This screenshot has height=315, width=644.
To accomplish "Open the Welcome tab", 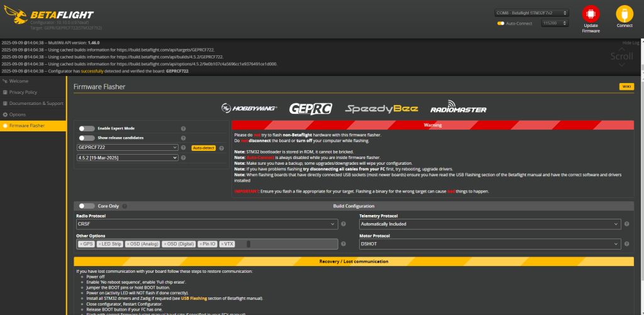I will 33,81.
